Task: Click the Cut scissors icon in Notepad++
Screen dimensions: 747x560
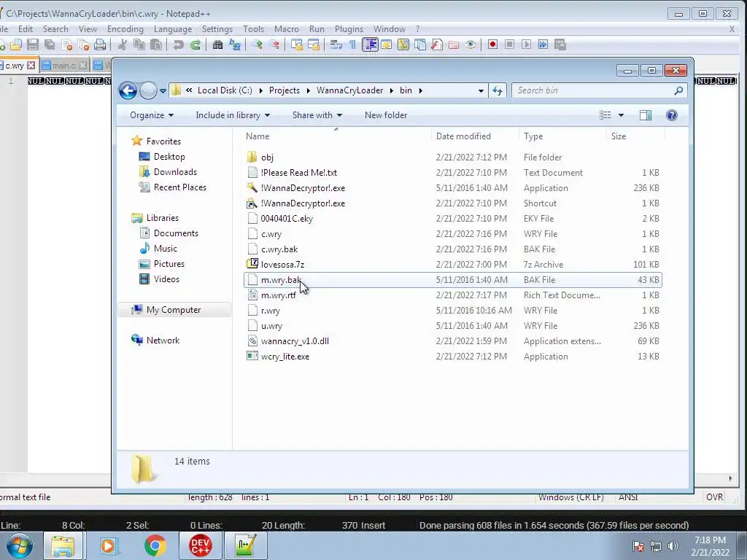Action: [123, 44]
